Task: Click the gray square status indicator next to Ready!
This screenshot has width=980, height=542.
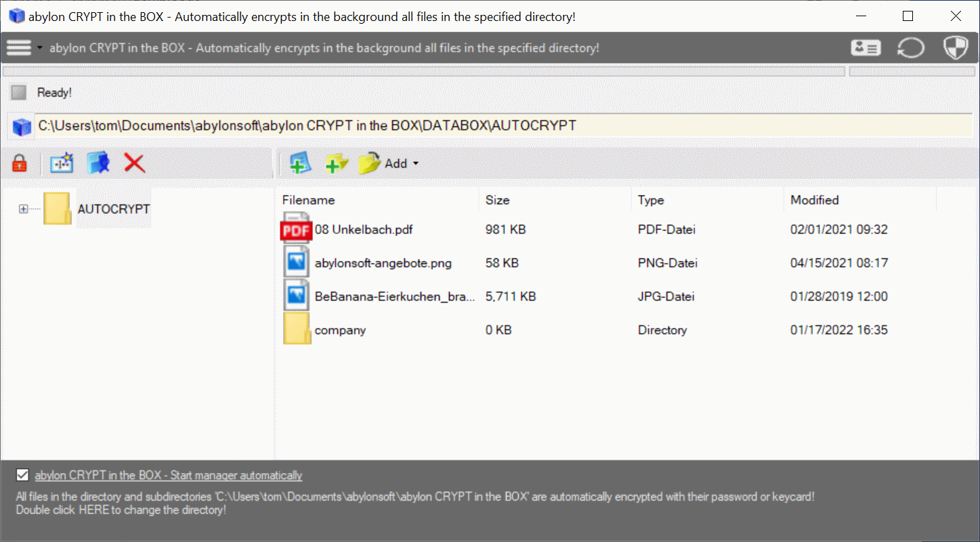Action: point(19,93)
